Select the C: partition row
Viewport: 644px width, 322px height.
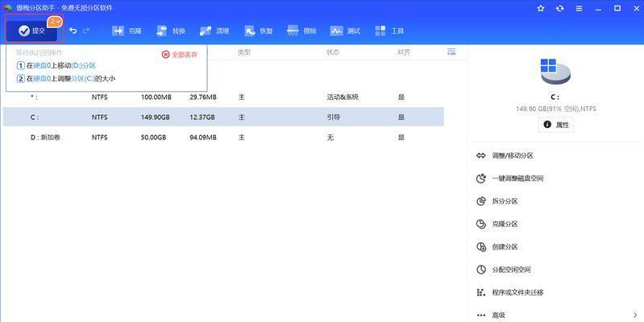(223, 117)
